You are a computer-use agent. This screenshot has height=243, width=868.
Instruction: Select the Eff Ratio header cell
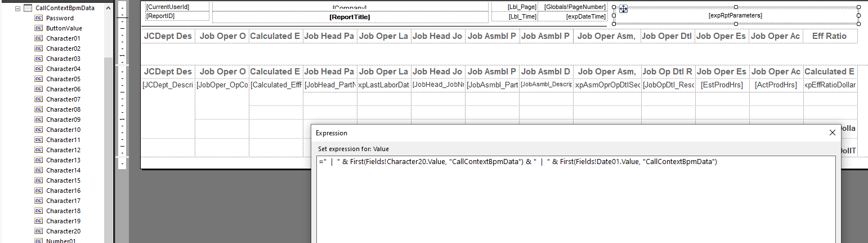829,36
